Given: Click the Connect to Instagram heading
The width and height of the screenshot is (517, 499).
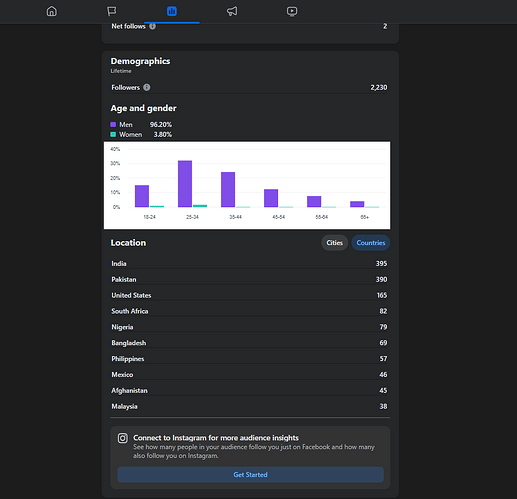Looking at the screenshot, I should click(x=216, y=438).
